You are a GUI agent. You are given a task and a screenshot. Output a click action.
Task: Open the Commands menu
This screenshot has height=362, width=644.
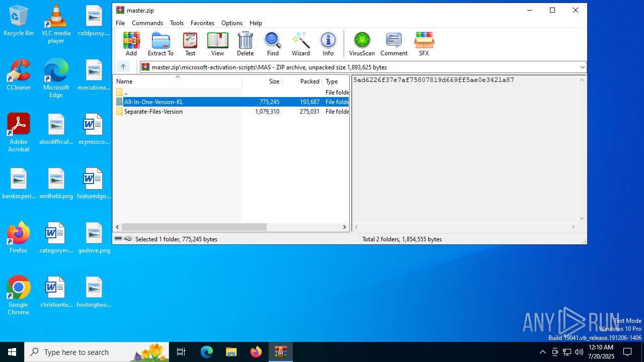point(147,23)
